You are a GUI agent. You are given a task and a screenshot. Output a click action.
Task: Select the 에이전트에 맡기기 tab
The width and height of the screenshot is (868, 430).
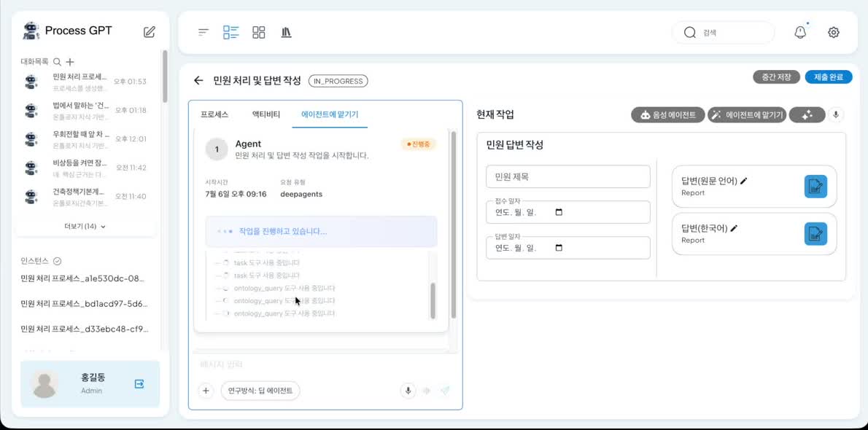pyautogui.click(x=330, y=114)
